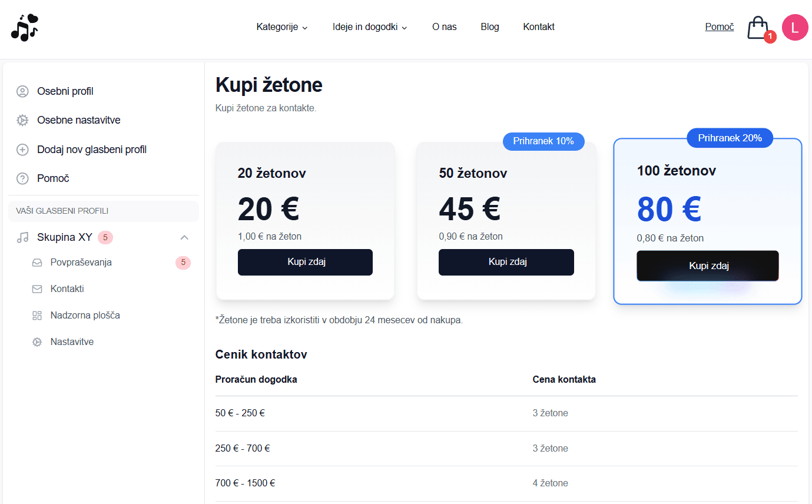Click the Nadzorna plošča dashboard icon
Screen dimensions: 812x504
[37, 316]
